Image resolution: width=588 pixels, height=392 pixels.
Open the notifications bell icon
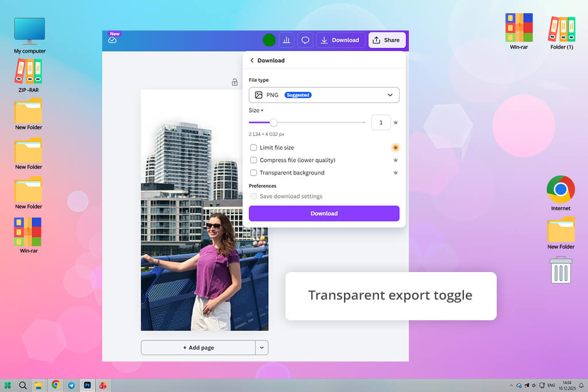click(x=581, y=385)
